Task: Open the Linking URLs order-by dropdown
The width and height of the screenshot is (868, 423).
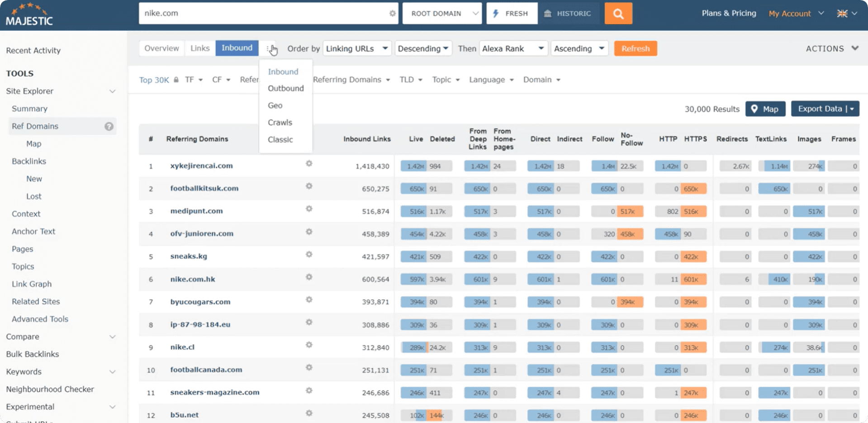Action: pos(357,48)
